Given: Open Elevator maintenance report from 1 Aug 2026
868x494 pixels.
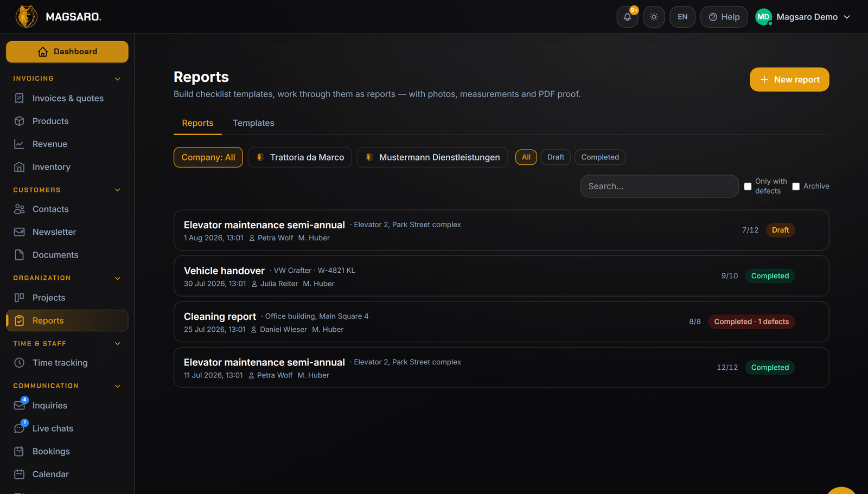Looking at the screenshot, I should pos(501,230).
